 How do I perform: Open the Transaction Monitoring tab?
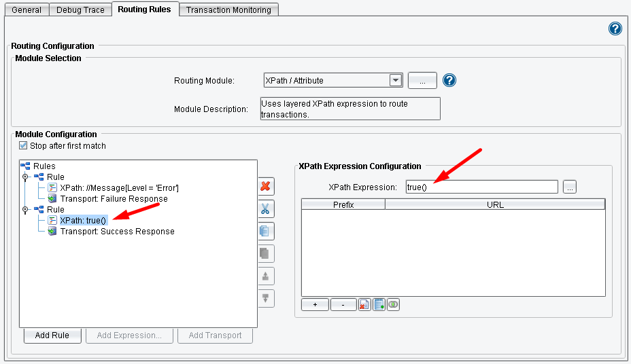click(228, 10)
